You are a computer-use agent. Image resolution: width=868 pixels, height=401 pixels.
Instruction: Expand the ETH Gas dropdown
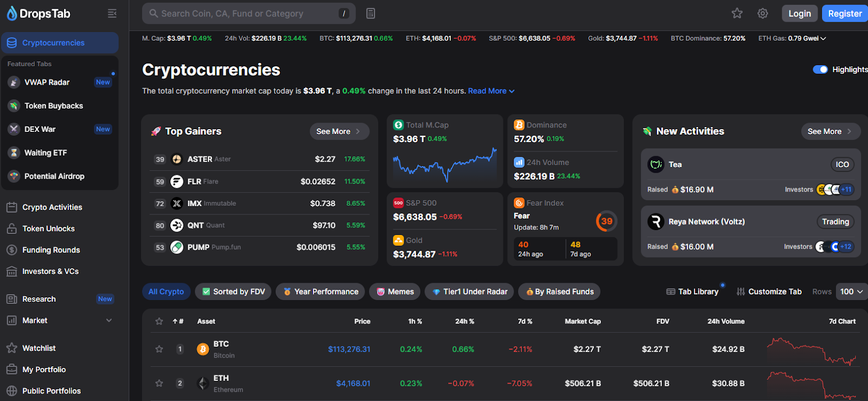point(792,39)
